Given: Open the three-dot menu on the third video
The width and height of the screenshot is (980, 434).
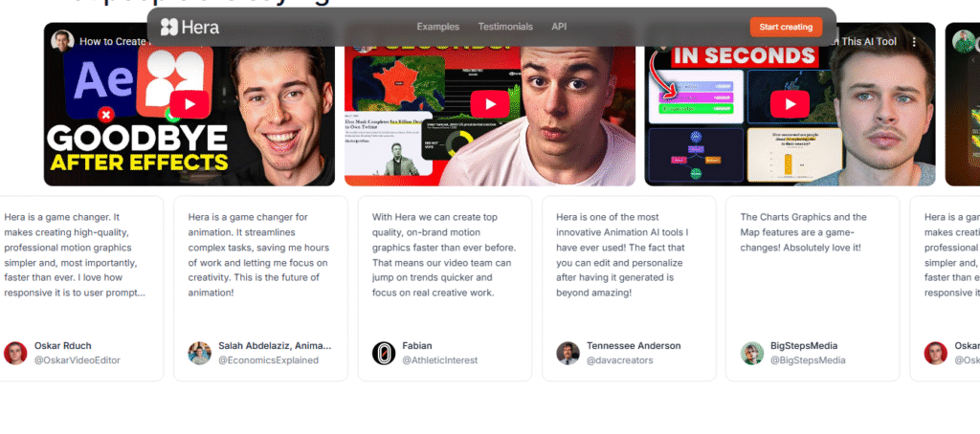Looking at the screenshot, I should [914, 42].
